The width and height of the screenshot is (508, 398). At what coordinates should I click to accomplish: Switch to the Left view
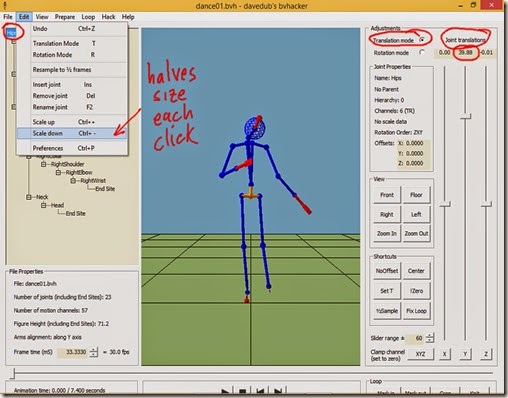[416, 214]
